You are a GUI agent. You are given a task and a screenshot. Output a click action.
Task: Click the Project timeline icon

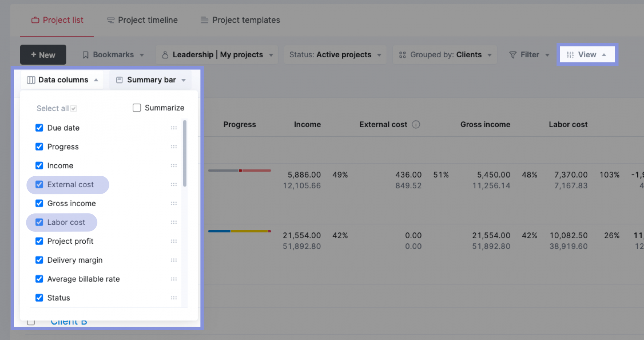click(x=110, y=20)
